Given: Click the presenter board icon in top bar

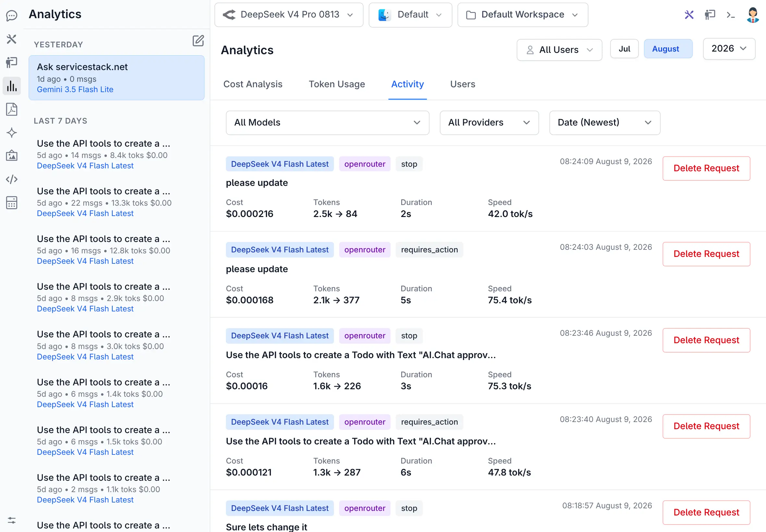Looking at the screenshot, I should tap(710, 15).
